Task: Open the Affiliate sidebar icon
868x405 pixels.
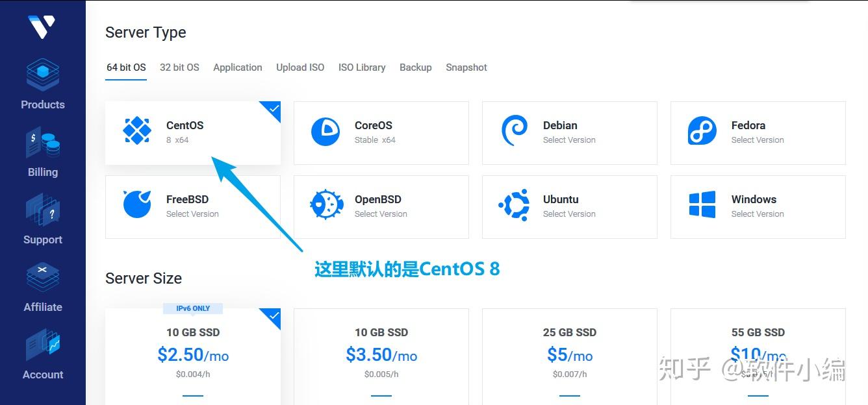Action: coord(43,278)
